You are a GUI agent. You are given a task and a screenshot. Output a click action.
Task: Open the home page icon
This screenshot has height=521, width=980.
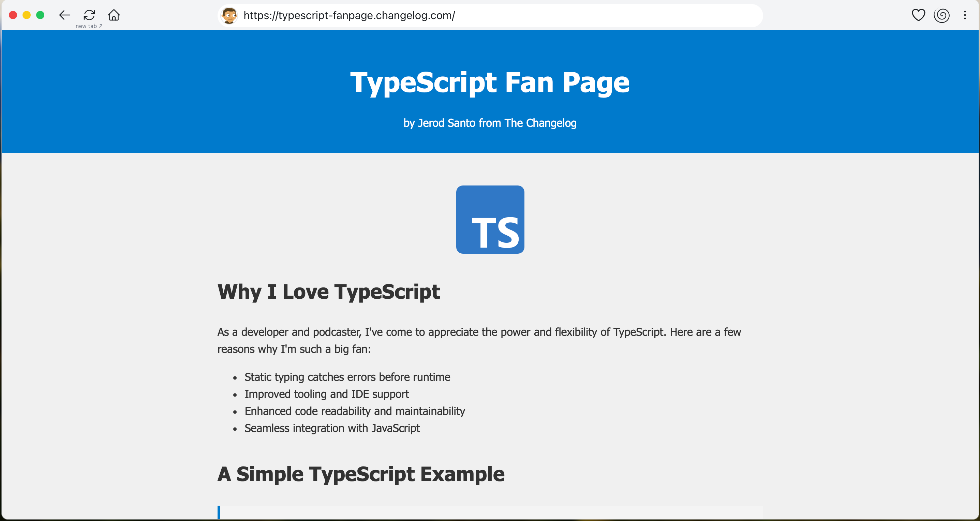(x=114, y=15)
